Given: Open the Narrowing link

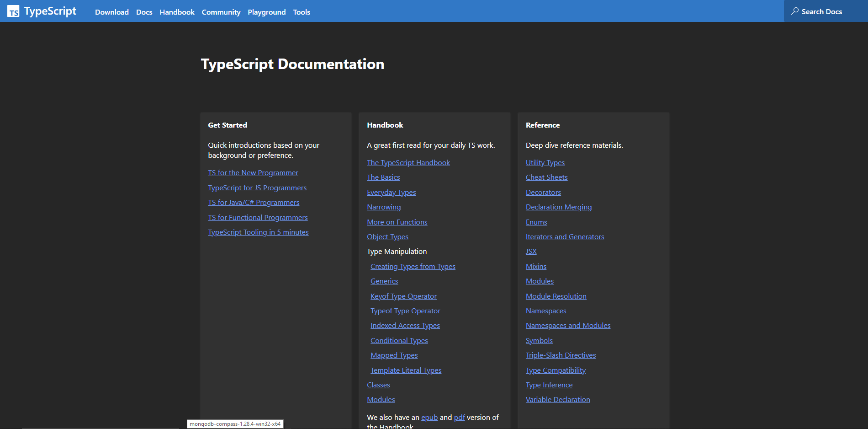Looking at the screenshot, I should point(384,207).
